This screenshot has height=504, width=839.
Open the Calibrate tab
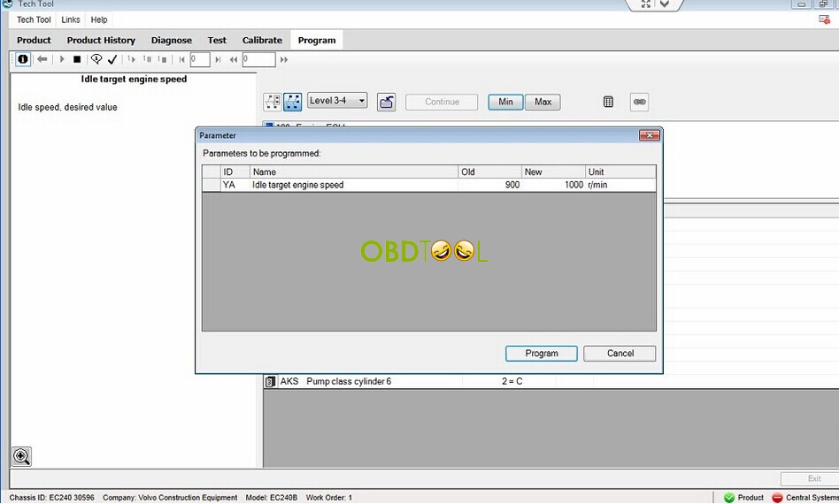262,40
